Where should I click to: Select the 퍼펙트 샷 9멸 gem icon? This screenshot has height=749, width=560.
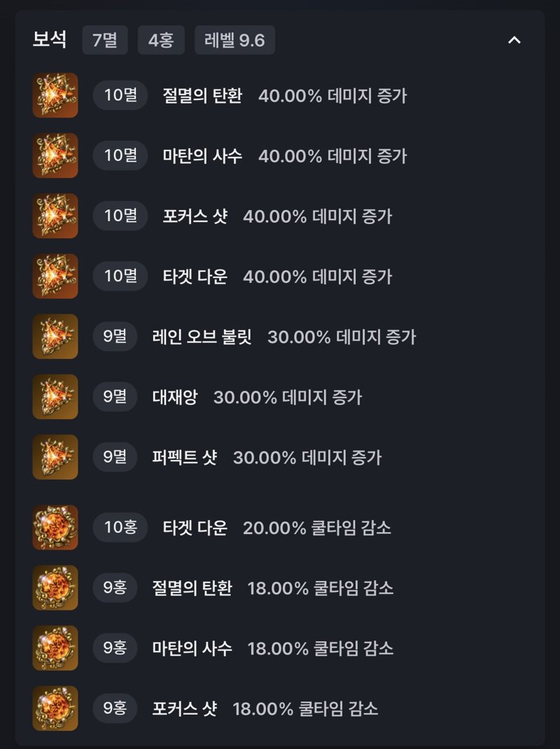[55, 457]
